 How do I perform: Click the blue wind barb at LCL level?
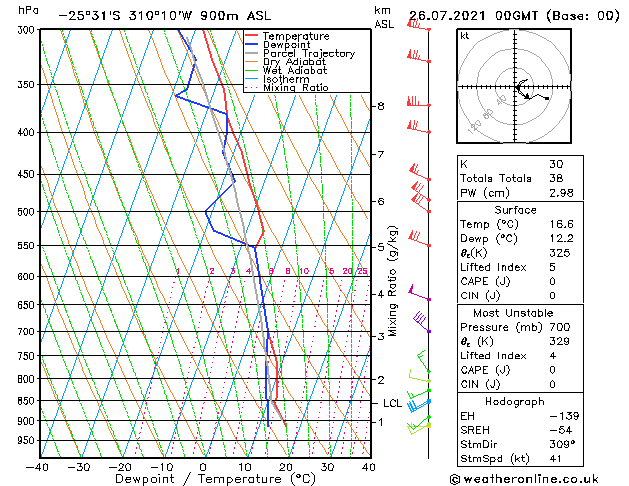click(x=419, y=405)
